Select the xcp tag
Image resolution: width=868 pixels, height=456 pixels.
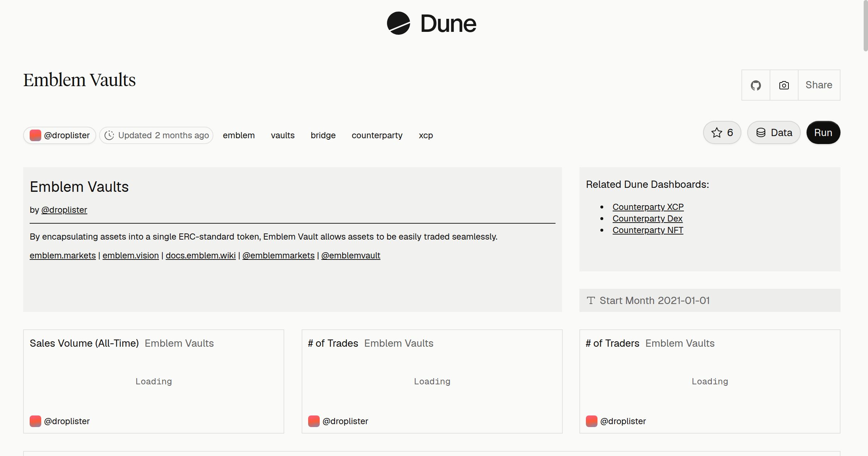[426, 135]
